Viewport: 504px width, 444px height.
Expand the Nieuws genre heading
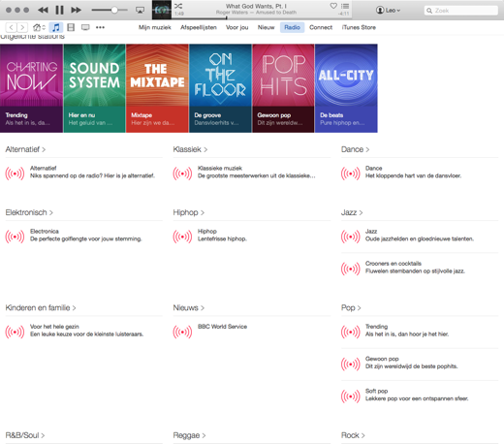coord(188,307)
